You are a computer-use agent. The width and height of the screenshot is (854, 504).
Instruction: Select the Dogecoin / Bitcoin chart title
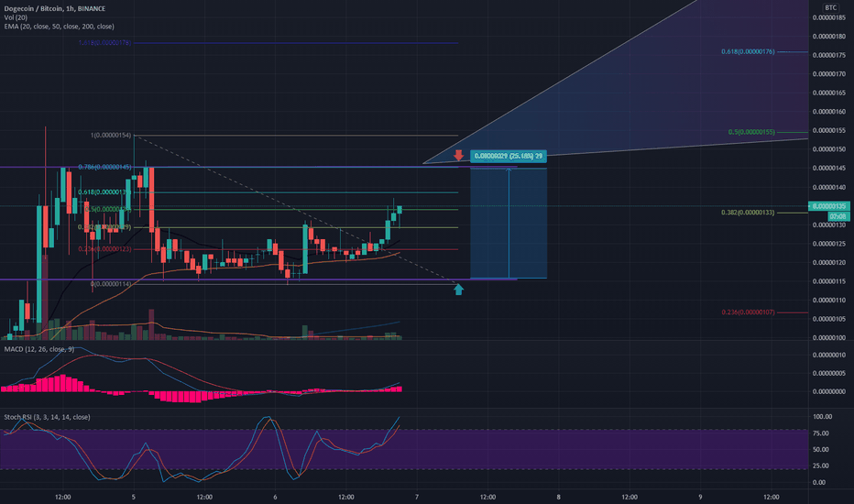point(54,9)
